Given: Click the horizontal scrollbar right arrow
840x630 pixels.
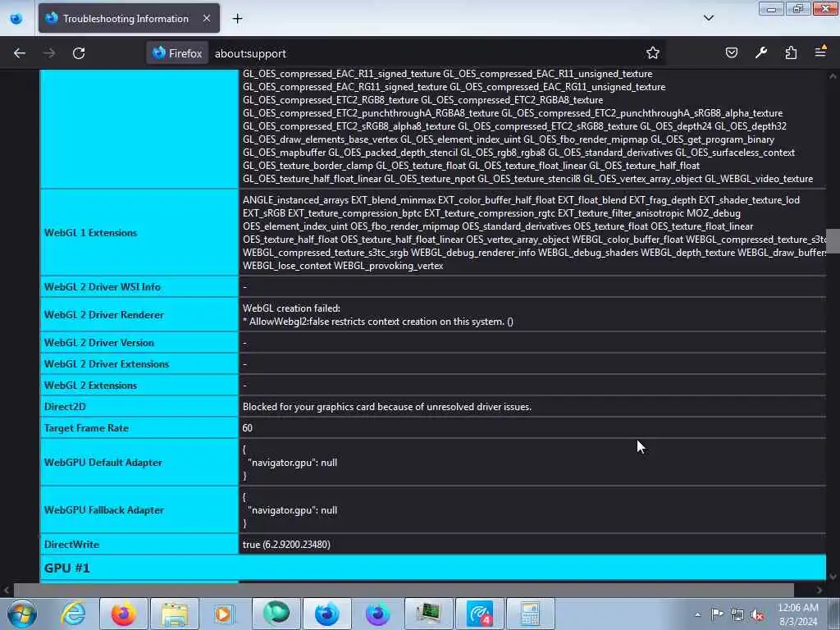Looking at the screenshot, I should click(x=819, y=590).
